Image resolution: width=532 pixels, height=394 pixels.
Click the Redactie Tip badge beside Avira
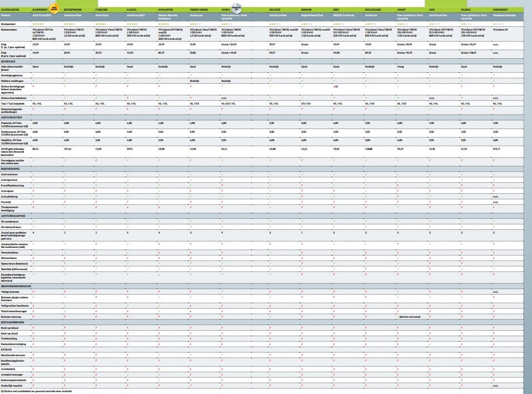point(236,8)
